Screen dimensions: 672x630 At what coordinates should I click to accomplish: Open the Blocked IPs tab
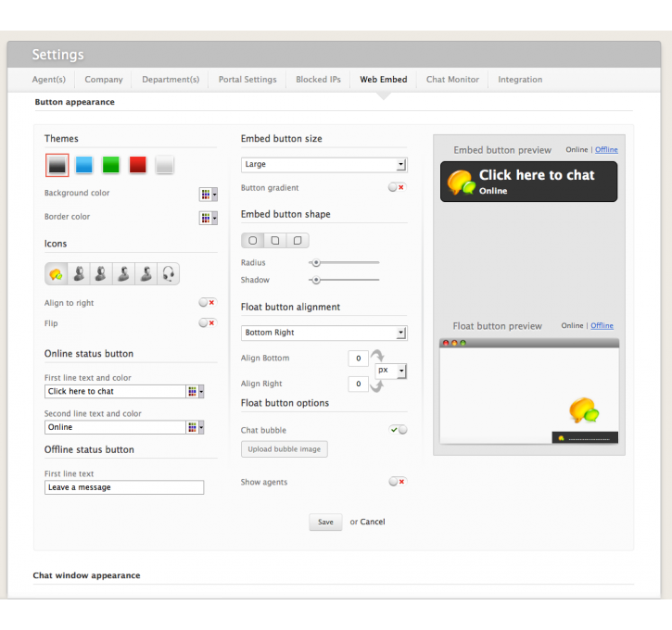pos(318,80)
